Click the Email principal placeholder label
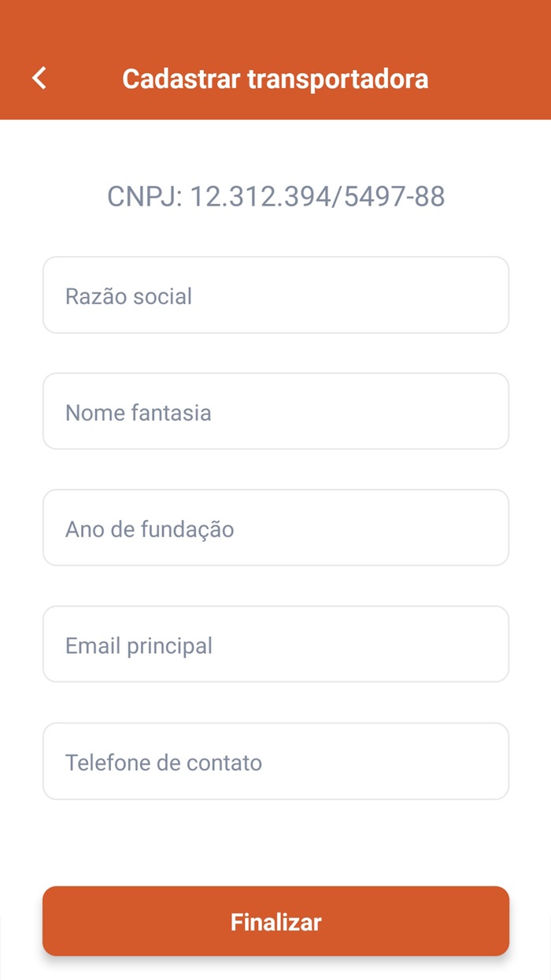551x980 pixels. [138, 644]
